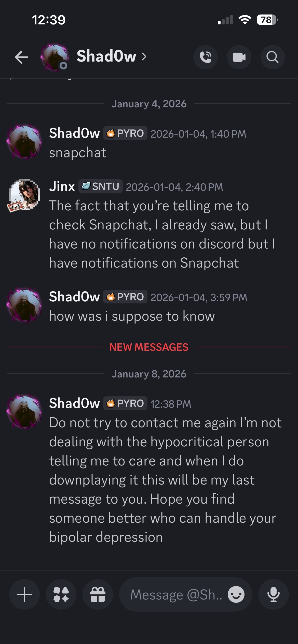
Task: Open the emoji picker
Action: [236, 594]
